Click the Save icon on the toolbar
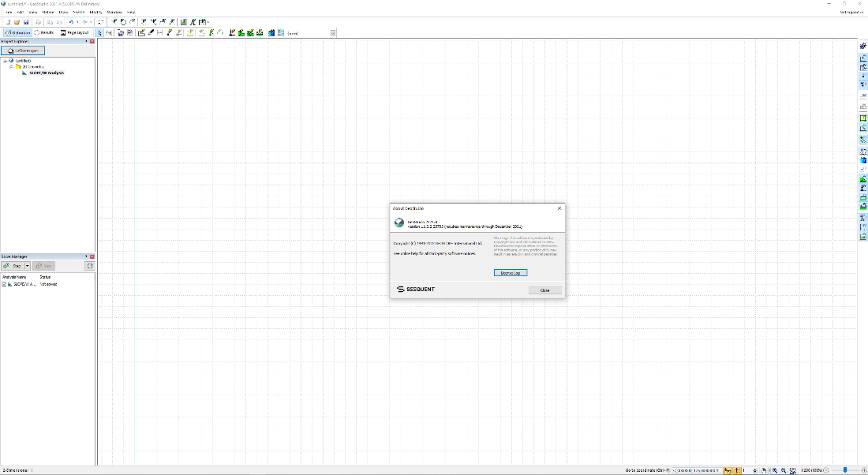Image resolution: width=868 pixels, height=475 pixels. coord(26,21)
